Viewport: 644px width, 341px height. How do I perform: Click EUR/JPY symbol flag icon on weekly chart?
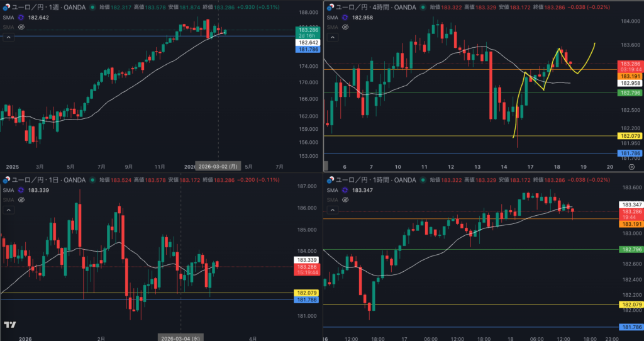pos(6,8)
